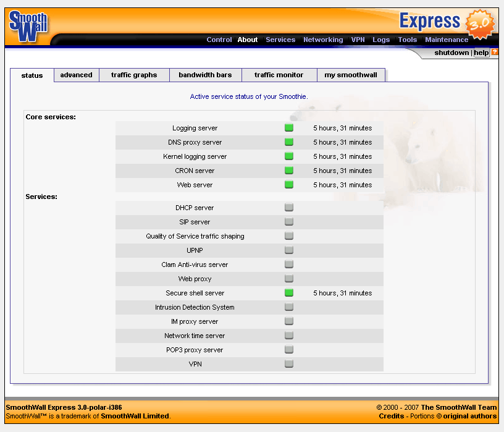Click the Quality of Service status indicator
This screenshot has height=432, width=504.
pyautogui.click(x=289, y=236)
